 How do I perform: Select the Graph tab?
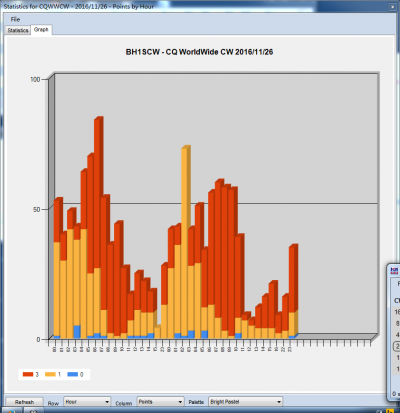[x=41, y=30]
